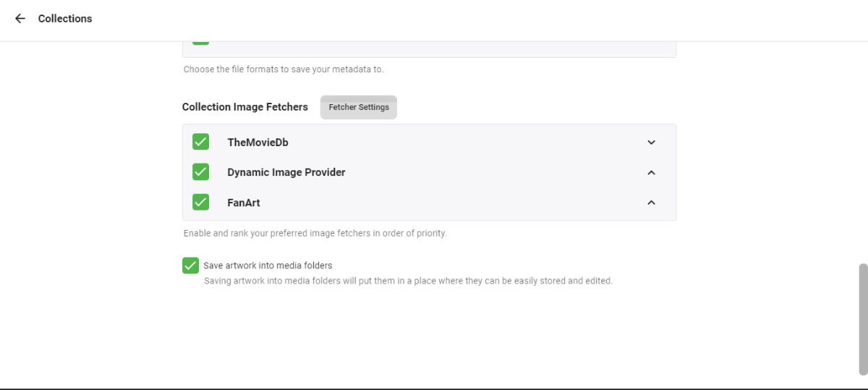
Task: Move Dynamic Image Provider up in priority
Action: (651, 173)
